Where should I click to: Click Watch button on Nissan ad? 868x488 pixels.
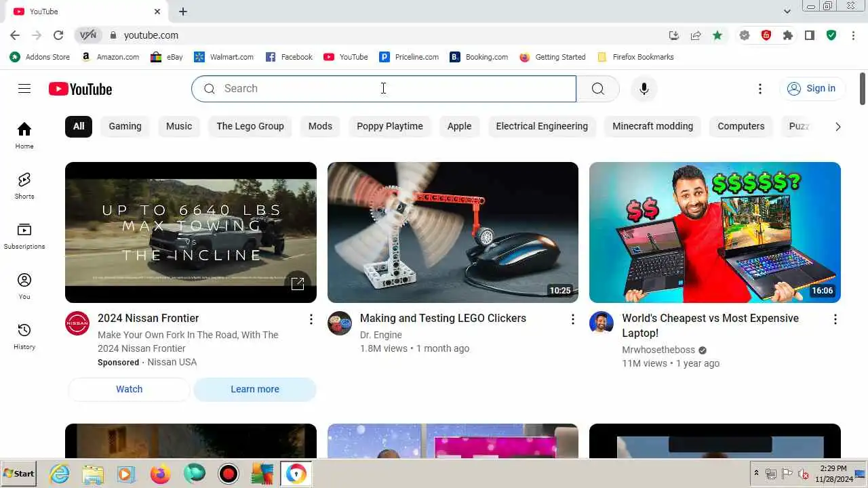(x=129, y=389)
